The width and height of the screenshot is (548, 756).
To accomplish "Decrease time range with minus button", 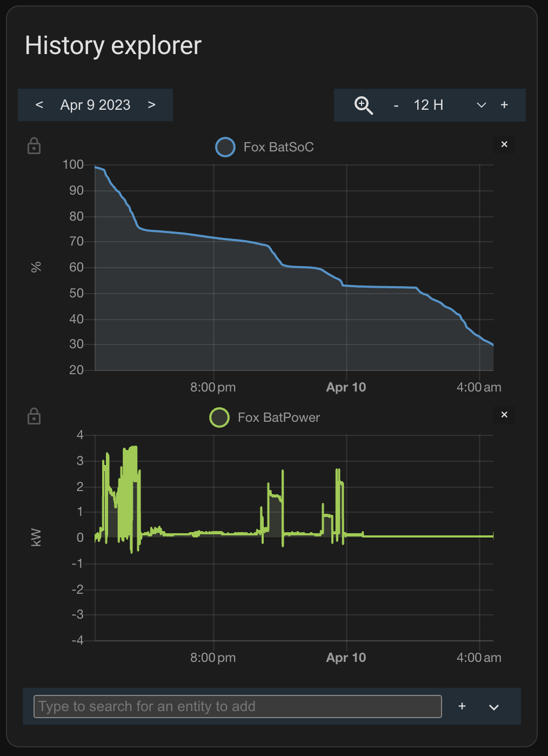I will (x=396, y=105).
